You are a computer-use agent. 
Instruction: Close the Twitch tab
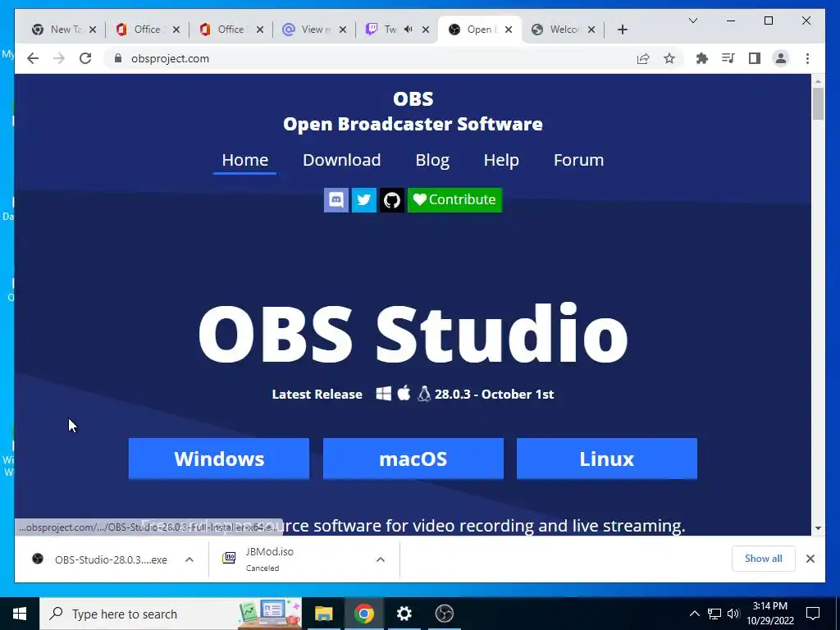(x=426, y=30)
